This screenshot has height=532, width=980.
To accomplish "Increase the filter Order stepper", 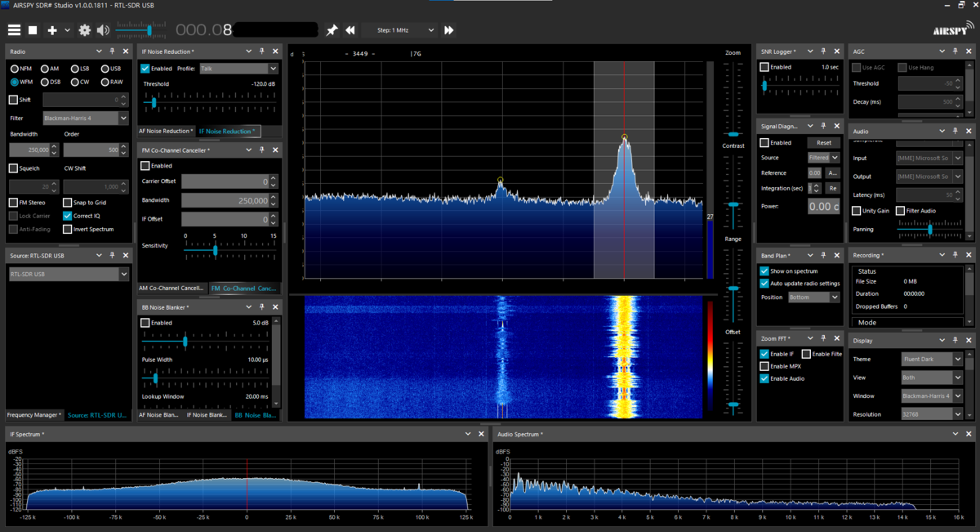I will (x=124, y=147).
